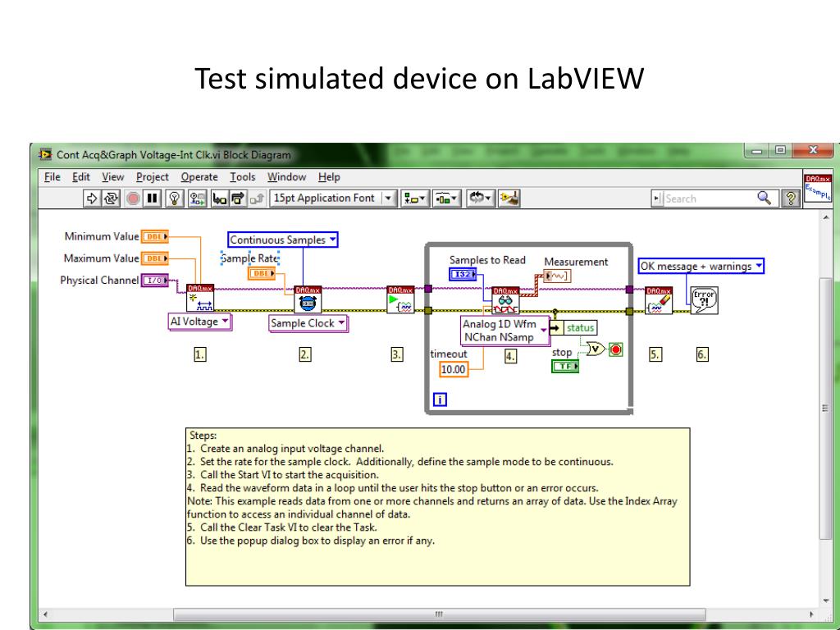Click the search options arrow in Search box
840x630 pixels.
(x=657, y=199)
